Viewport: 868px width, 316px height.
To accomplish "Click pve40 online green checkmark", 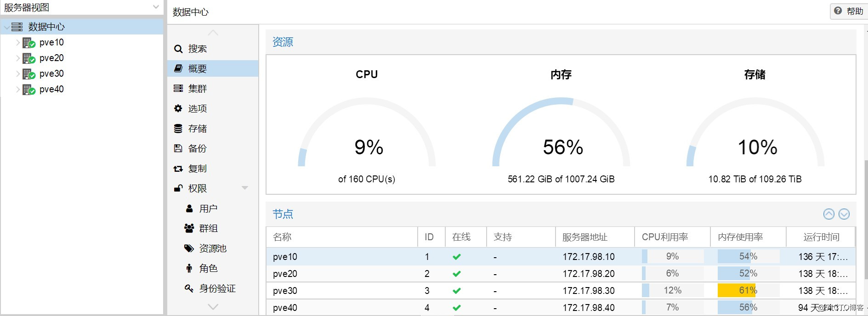I will [x=457, y=308].
